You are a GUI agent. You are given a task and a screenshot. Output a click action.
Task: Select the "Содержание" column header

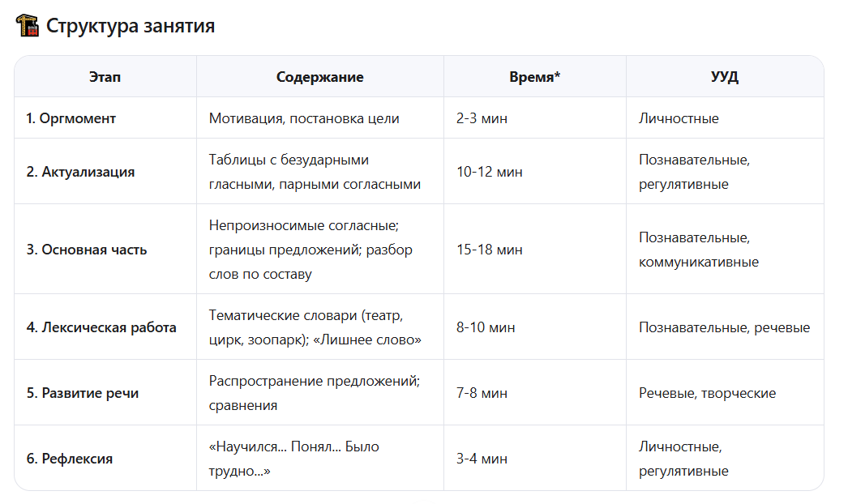(x=319, y=77)
